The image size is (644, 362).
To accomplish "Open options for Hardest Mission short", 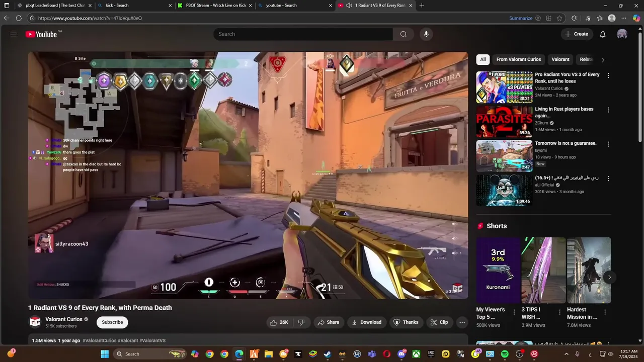I will click(605, 312).
